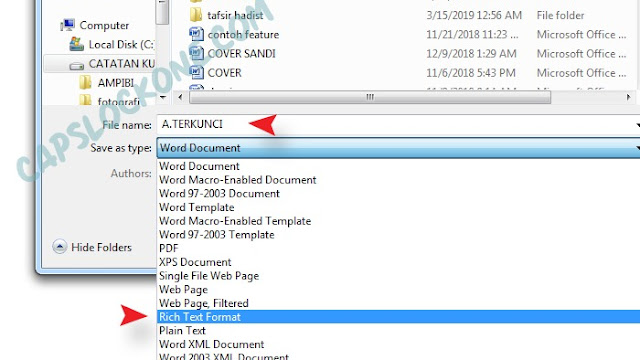Click the AMPIBI folder icon
The width and height of the screenshot is (640, 360).
tap(85, 82)
